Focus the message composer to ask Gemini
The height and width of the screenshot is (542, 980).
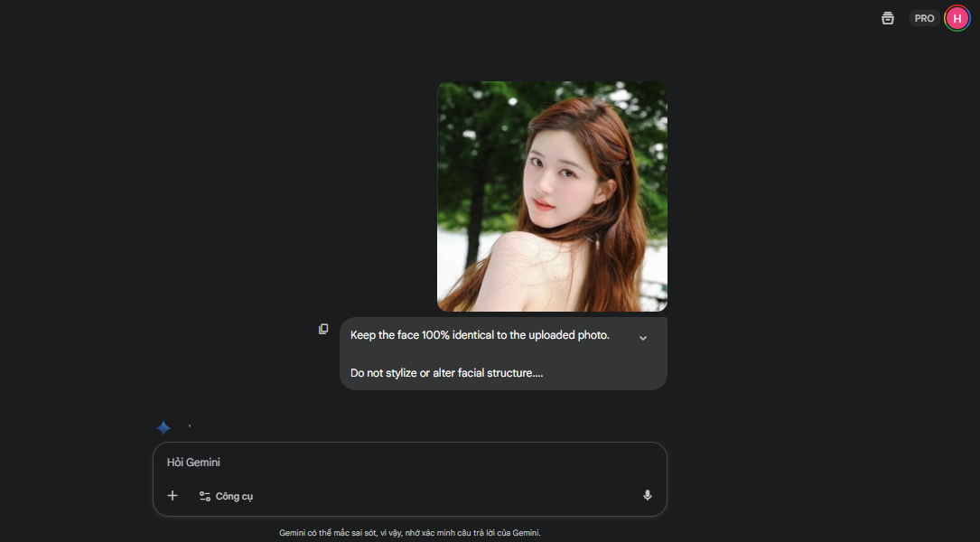[x=361, y=462]
